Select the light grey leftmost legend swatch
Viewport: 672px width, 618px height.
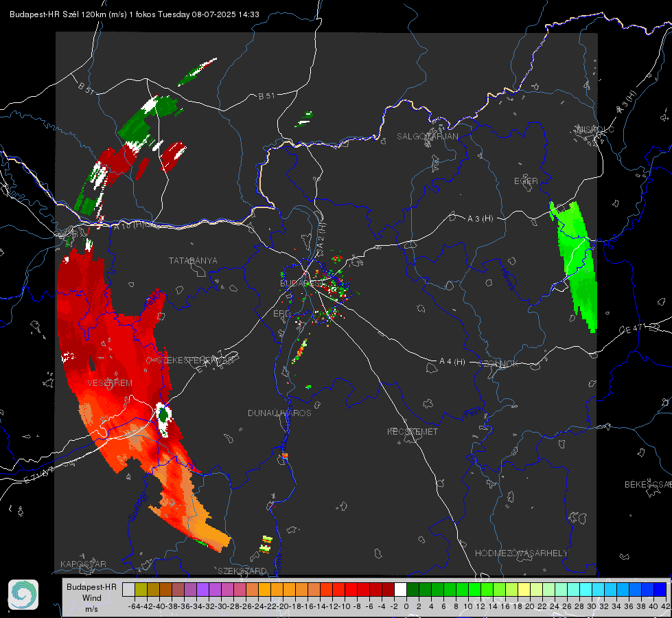pyautogui.click(x=128, y=589)
